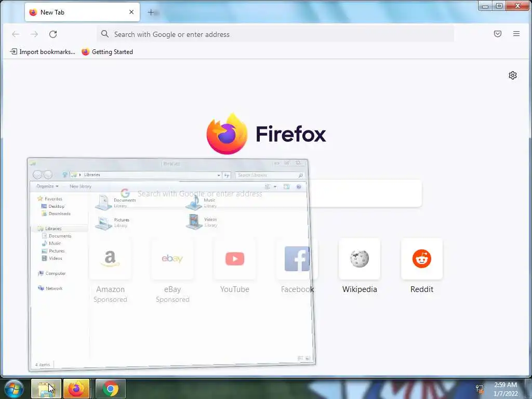Open change view dropdown in Libraries window
Viewport: 532px width, 399px height.
point(275,187)
